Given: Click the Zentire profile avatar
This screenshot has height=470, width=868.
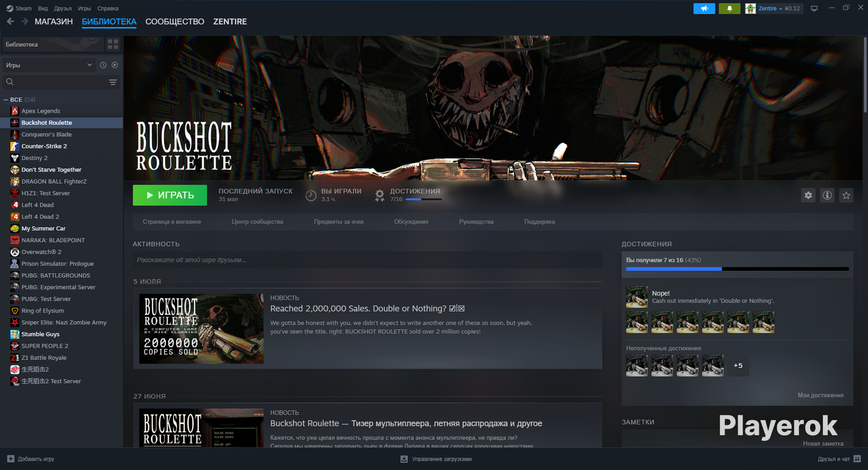Looking at the screenshot, I should tap(750, 8).
